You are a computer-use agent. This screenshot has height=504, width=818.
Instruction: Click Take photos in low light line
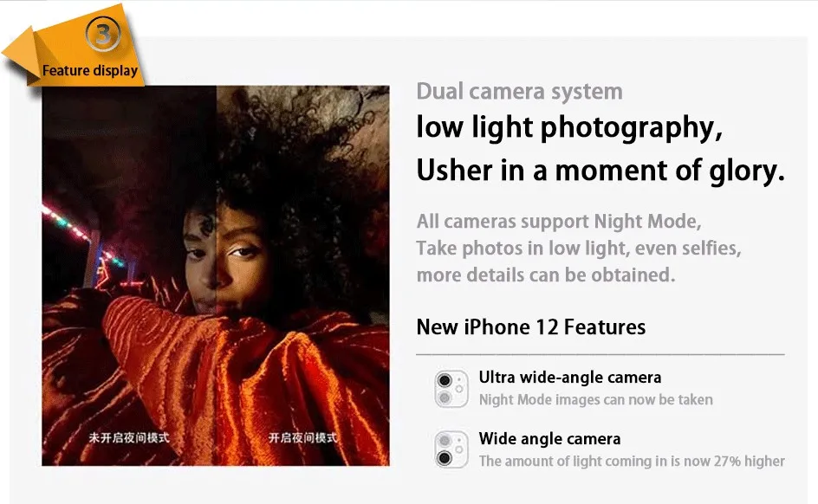579,248
